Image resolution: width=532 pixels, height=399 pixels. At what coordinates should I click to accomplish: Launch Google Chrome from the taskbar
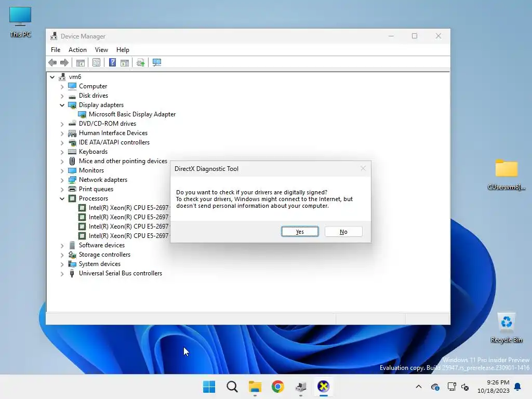tap(277, 387)
